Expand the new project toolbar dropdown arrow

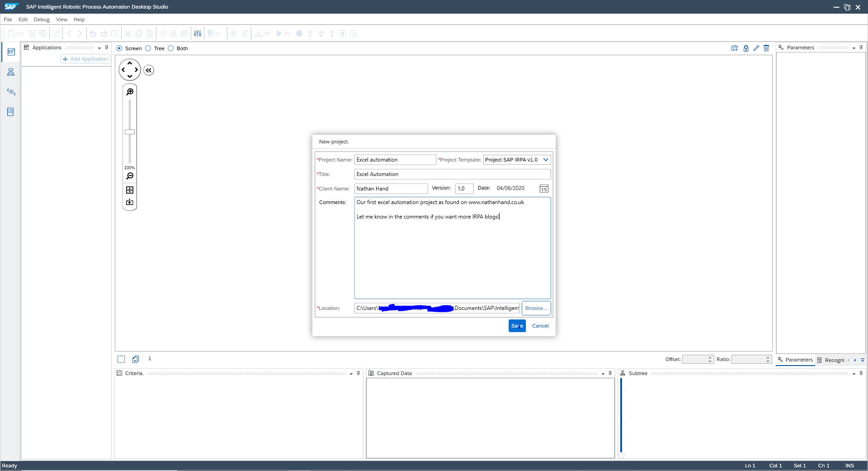[21, 33]
